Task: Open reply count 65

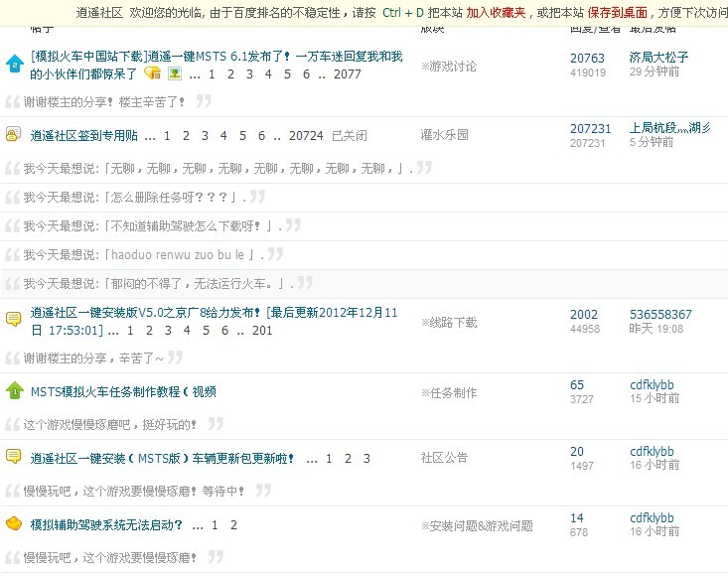Action: pos(577,384)
